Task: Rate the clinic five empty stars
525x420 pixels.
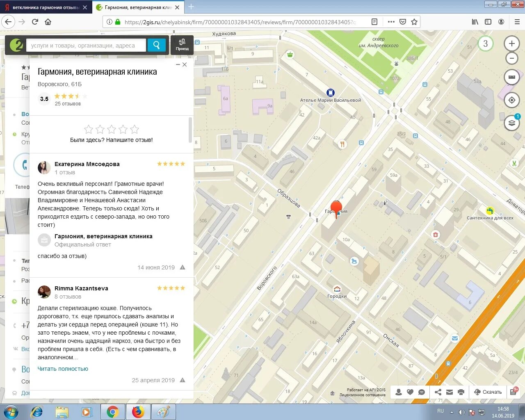Action: click(112, 130)
